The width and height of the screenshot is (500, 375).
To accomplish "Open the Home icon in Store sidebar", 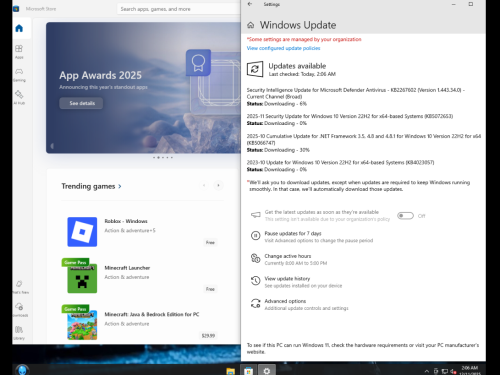I will tap(19, 28).
